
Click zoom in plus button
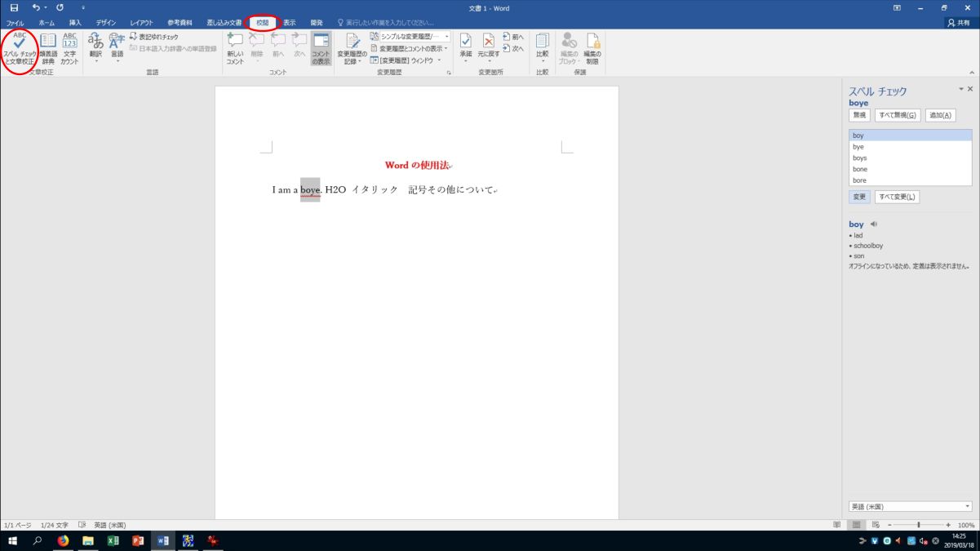(948, 525)
